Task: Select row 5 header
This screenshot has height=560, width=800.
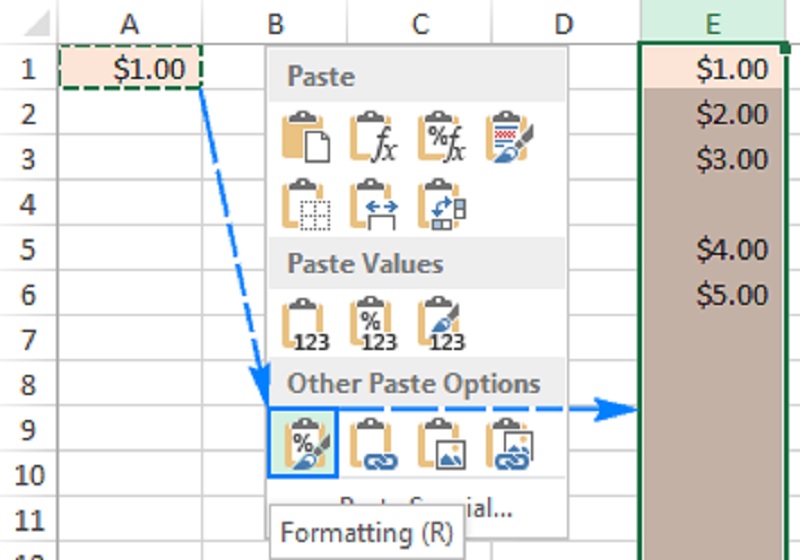Action: point(29,249)
